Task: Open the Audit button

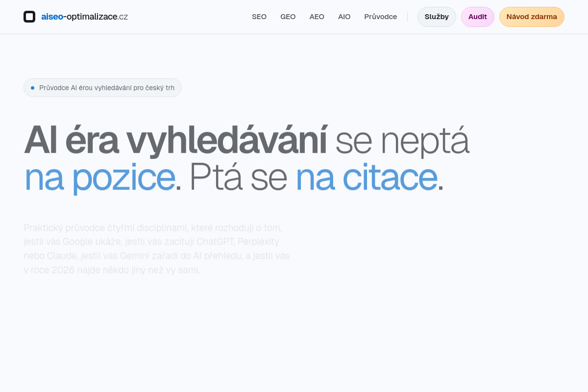Action: click(x=478, y=17)
